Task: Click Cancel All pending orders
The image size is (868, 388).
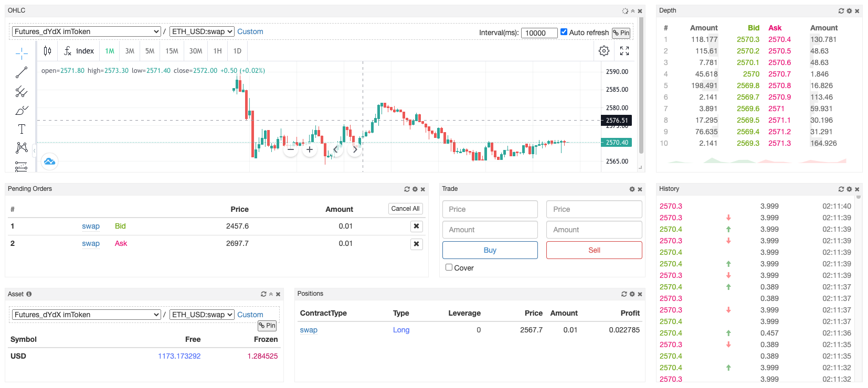Action: click(x=405, y=209)
